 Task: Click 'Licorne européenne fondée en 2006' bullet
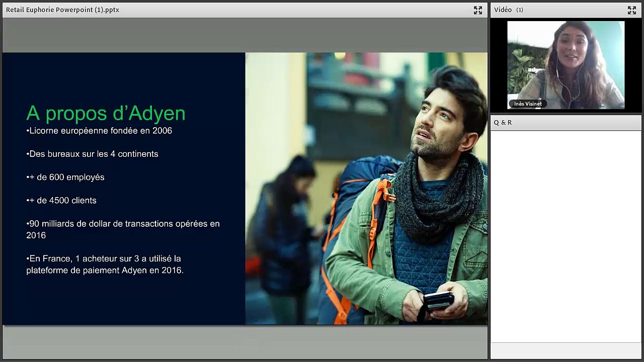click(x=99, y=131)
